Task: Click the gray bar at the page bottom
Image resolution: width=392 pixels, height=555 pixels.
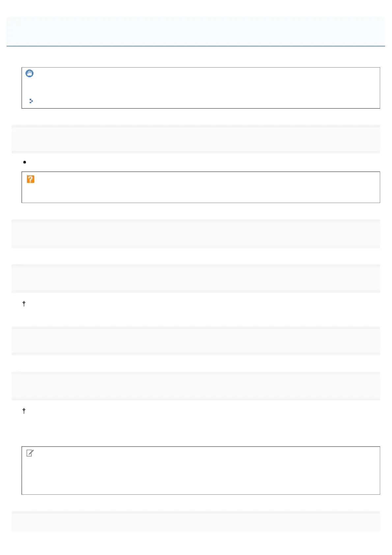Action: click(196, 521)
